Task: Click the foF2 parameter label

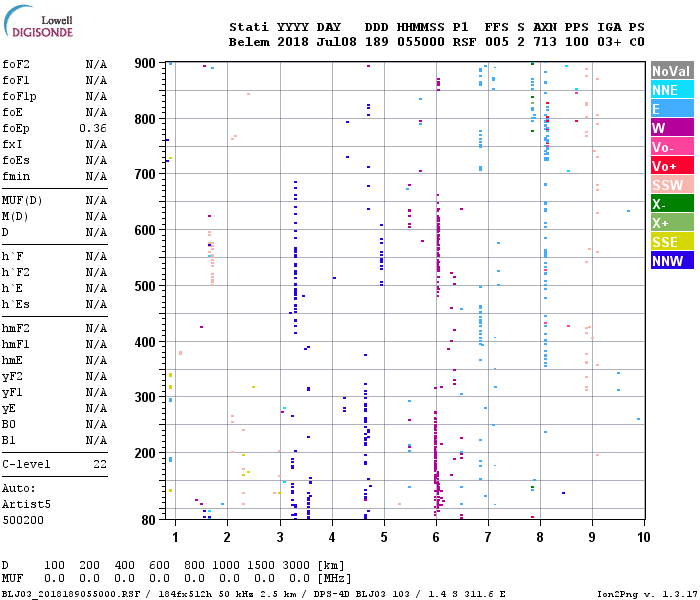Action: click(16, 64)
